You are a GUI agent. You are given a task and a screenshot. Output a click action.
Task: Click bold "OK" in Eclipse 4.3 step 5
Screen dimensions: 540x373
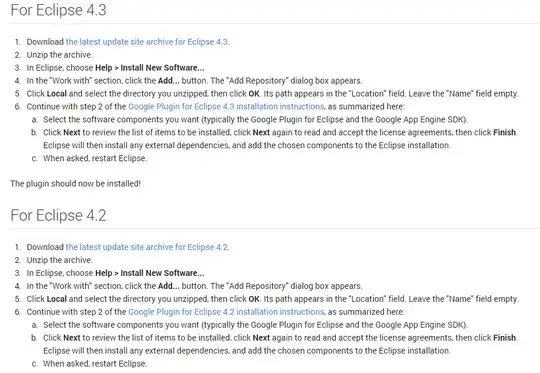coord(254,94)
